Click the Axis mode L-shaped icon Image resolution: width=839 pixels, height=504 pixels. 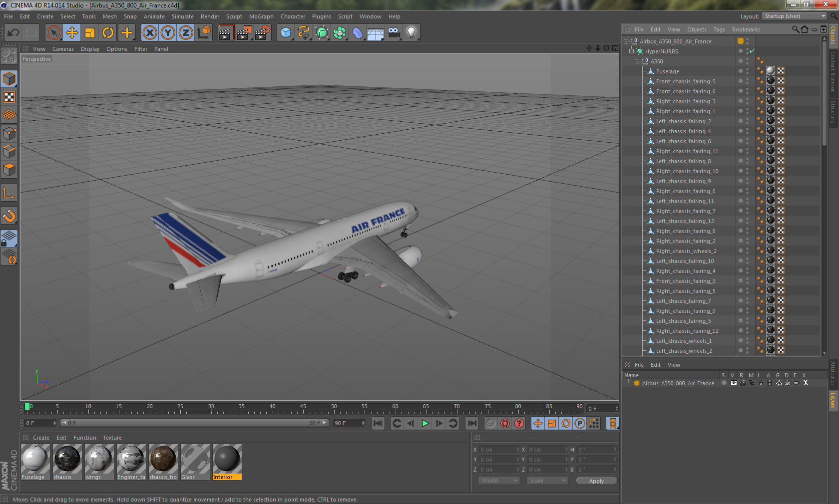pos(9,193)
